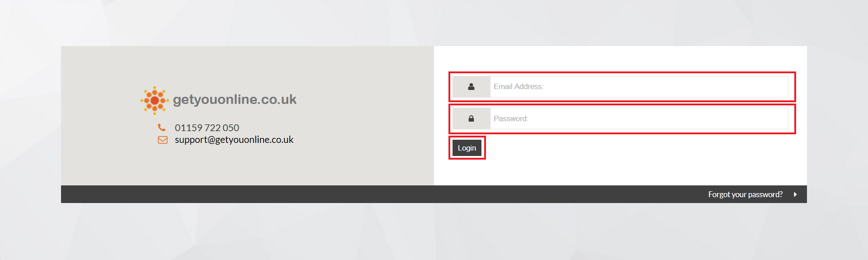
Task: Focus the Password input field
Action: click(x=639, y=118)
